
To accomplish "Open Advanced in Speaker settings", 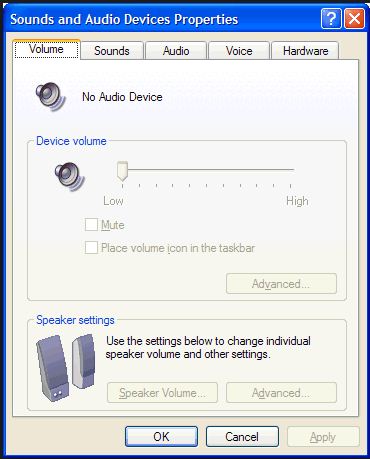I will pyautogui.click(x=281, y=393).
